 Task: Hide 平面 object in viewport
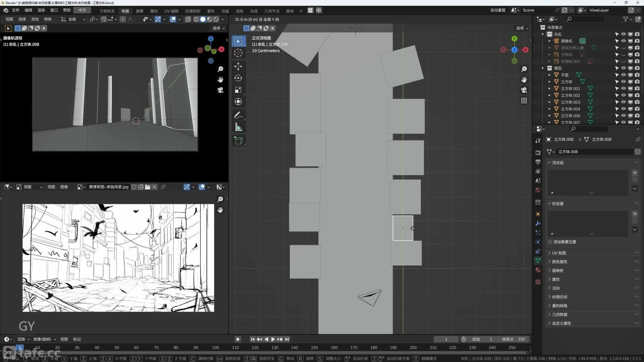pos(624,75)
